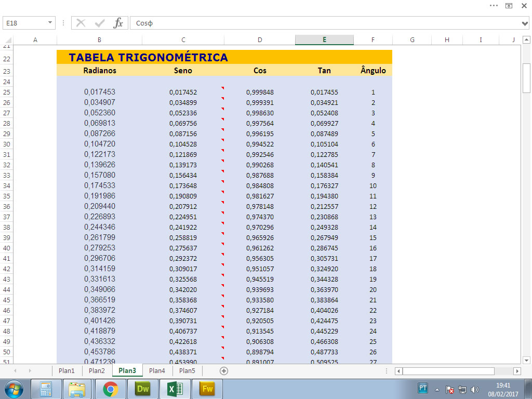Click the previous sheet navigation arrow

coord(15,371)
